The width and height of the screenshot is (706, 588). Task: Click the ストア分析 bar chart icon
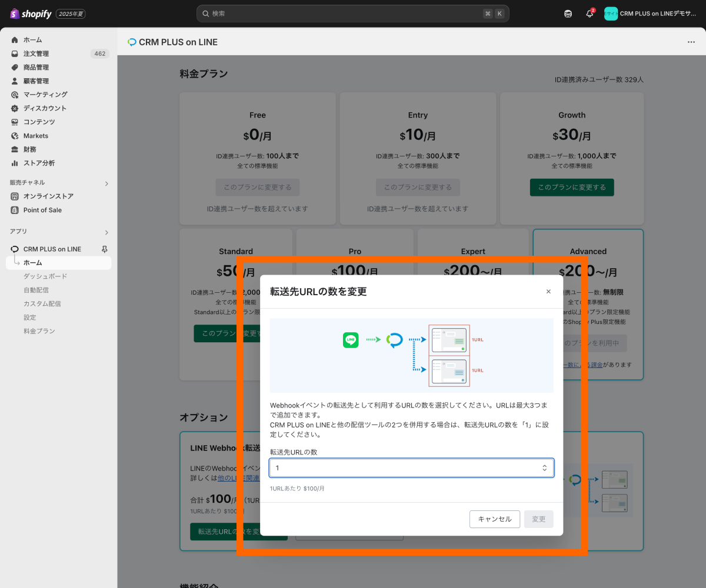tap(15, 163)
